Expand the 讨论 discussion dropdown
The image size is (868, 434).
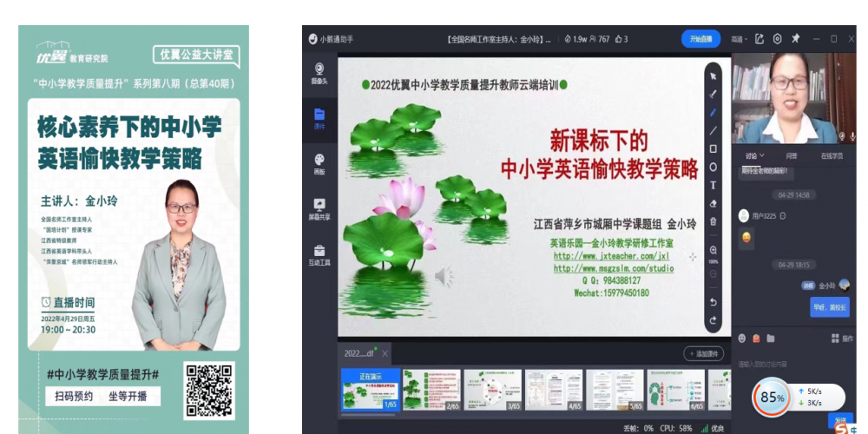(754, 156)
